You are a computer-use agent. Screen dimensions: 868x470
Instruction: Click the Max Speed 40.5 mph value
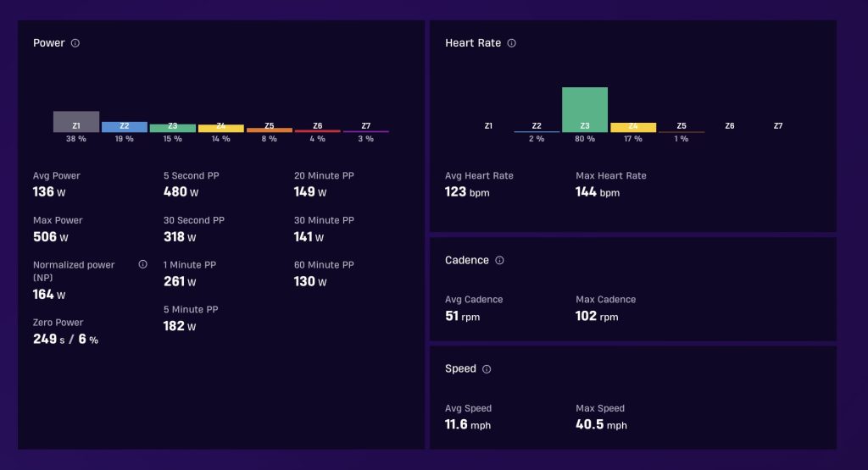coord(602,424)
